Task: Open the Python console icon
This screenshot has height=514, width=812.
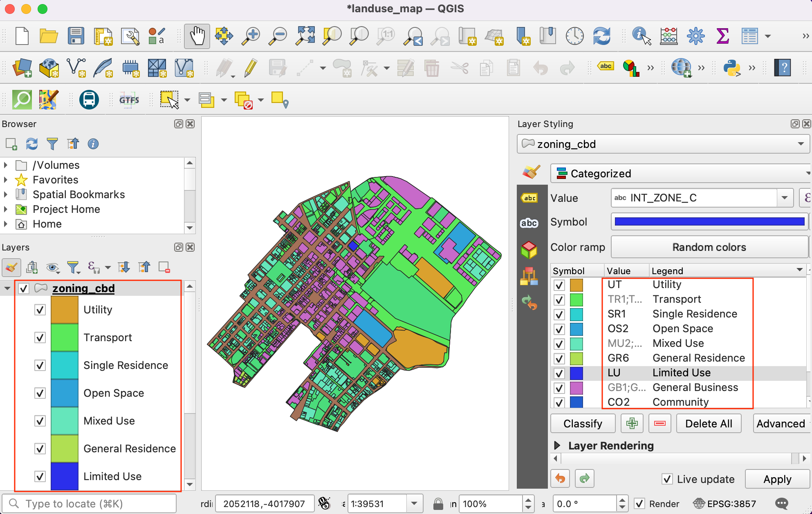Action: point(731,68)
